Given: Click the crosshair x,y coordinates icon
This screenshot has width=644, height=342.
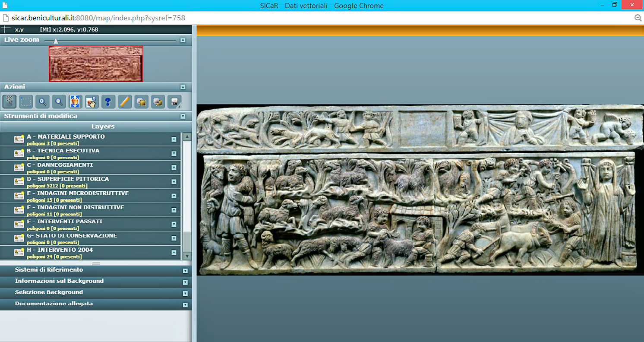Looking at the screenshot, I should point(6,29).
